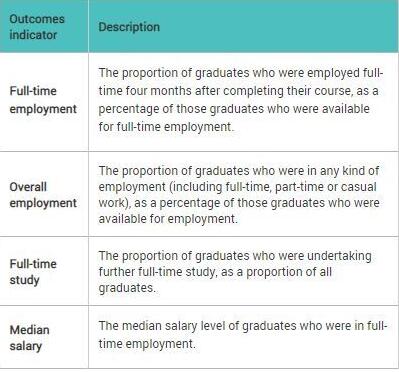Click the word 'graduates.' in study row
This screenshot has width=399, height=372.
coord(127,288)
